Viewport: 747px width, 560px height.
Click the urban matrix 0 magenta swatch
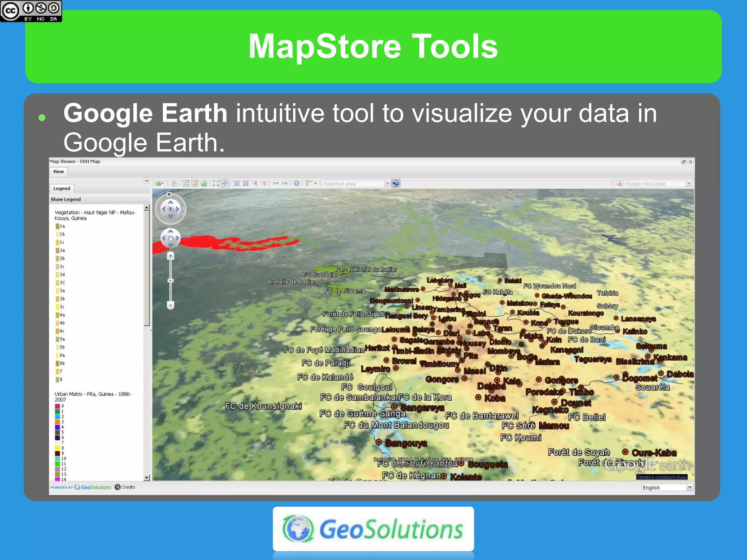[x=57, y=406]
